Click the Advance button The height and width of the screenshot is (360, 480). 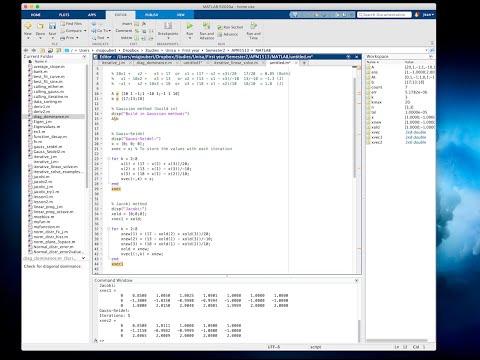(x=228, y=34)
